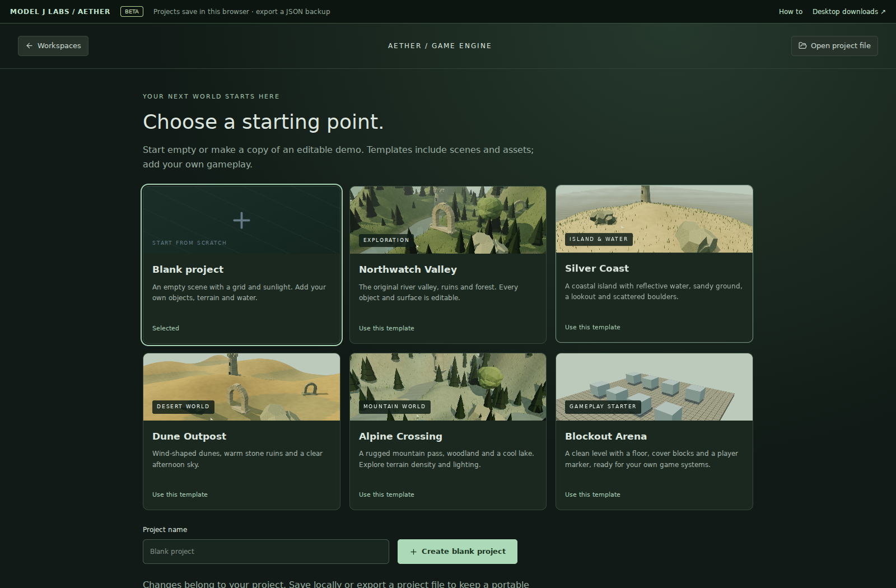
Task: Click the plus icon in Create blank project
Action: [413, 552]
